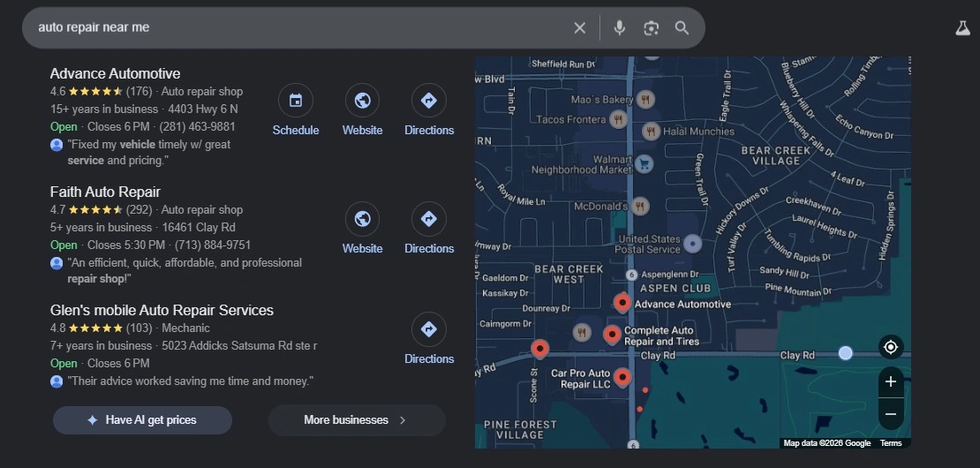Click the PINE FOREST VILLAGE map label

[520, 429]
